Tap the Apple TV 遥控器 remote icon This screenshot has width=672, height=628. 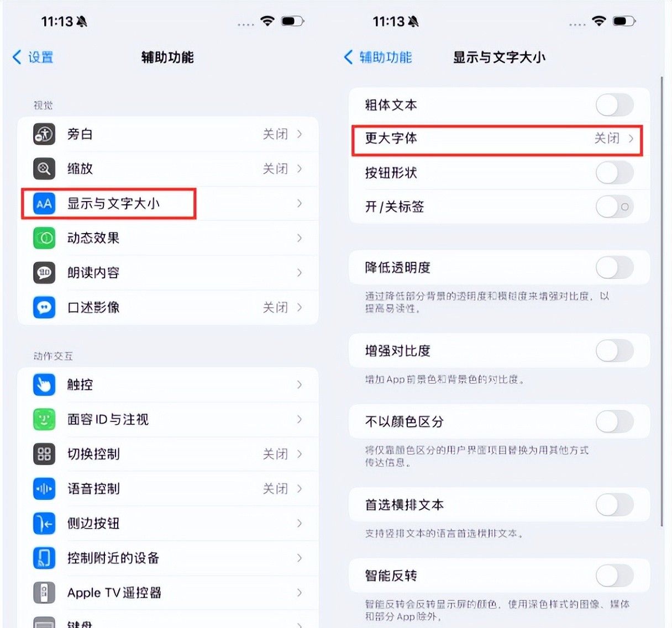(44, 593)
